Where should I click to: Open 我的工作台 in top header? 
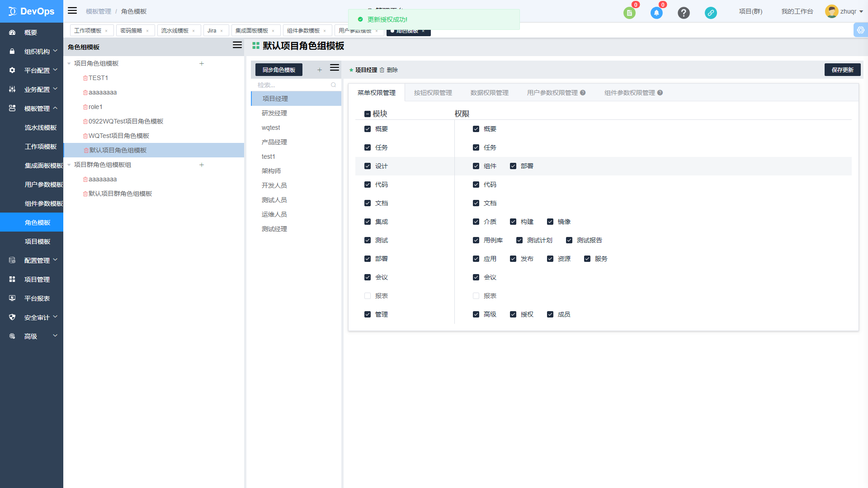point(797,12)
